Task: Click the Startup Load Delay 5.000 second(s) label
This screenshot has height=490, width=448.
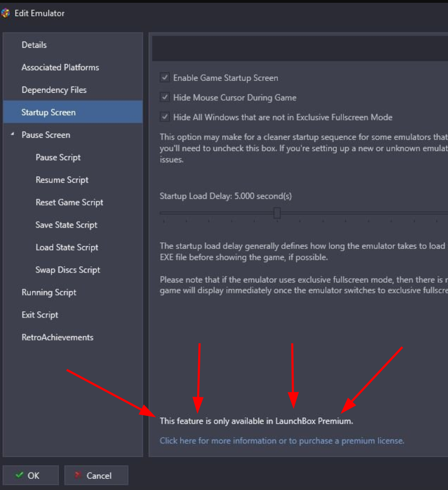Action: 226,196
